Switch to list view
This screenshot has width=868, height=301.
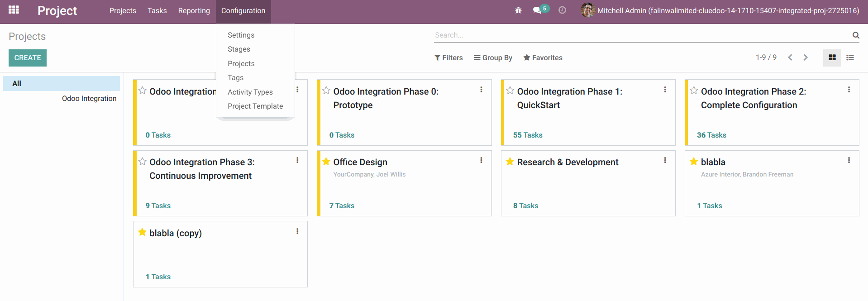click(850, 57)
